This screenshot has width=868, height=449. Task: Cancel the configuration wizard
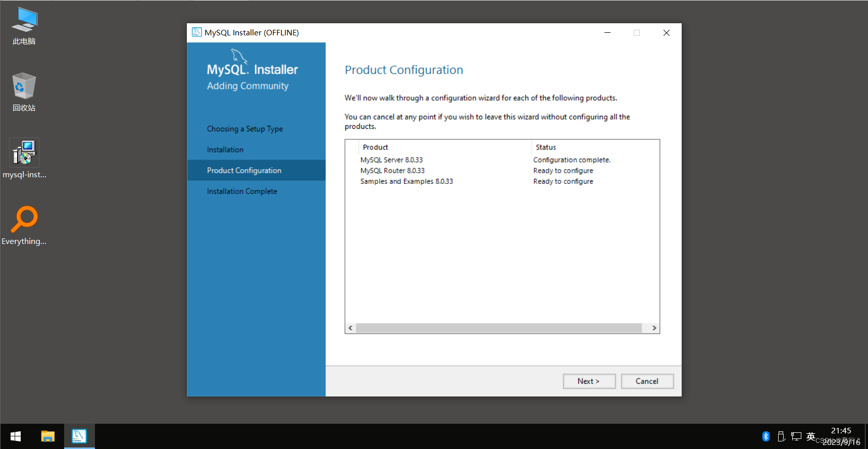point(647,381)
